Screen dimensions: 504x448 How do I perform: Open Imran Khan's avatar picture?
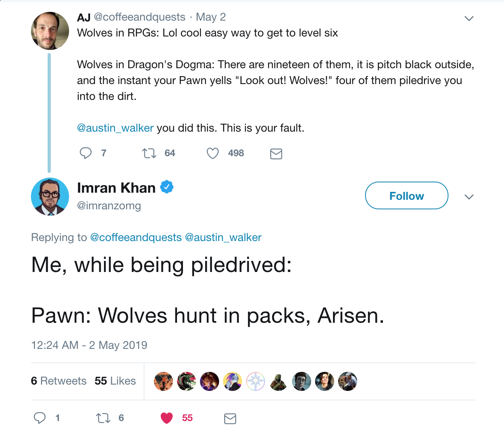point(50,197)
